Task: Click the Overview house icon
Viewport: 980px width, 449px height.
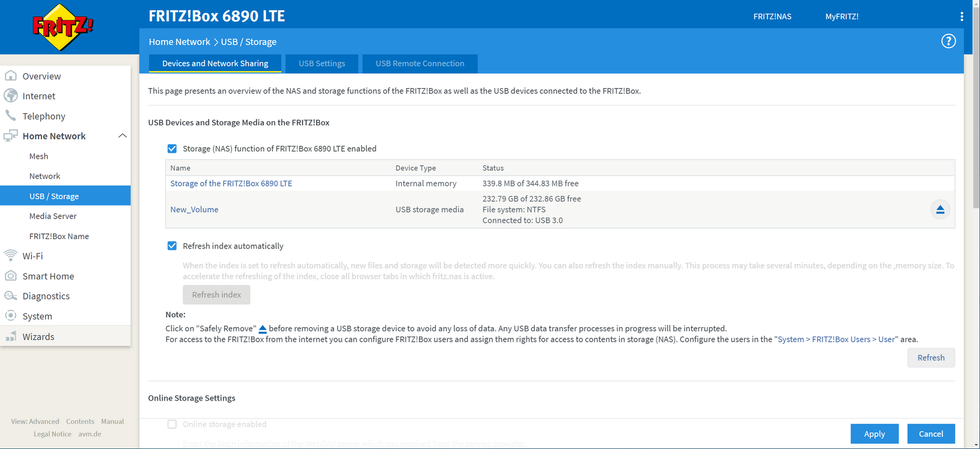Action: click(x=10, y=76)
